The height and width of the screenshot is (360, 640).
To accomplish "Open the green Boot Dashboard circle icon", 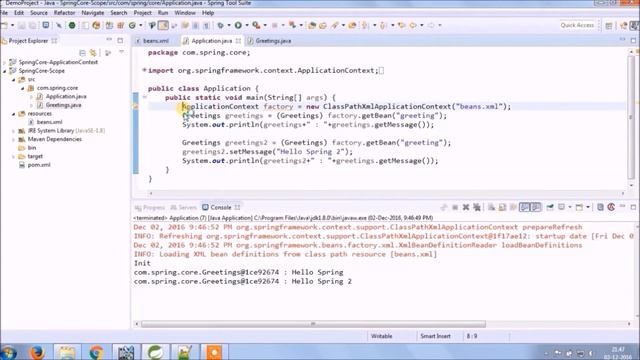I will point(72,25).
